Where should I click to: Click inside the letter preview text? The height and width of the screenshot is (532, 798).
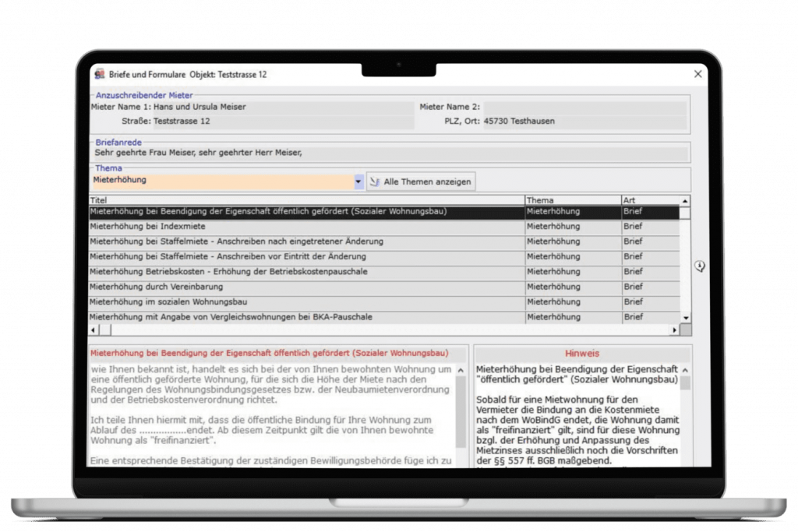(x=271, y=414)
